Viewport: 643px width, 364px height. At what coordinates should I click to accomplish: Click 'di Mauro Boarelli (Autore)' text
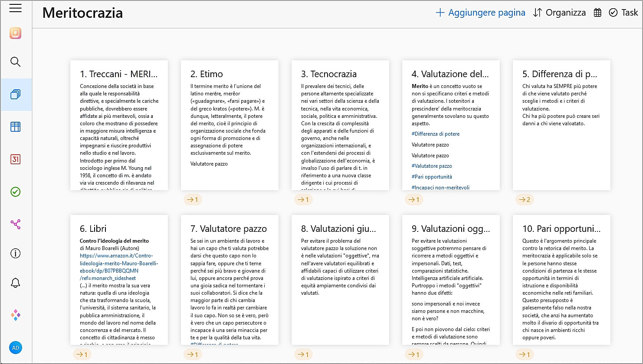pyautogui.click(x=109, y=248)
